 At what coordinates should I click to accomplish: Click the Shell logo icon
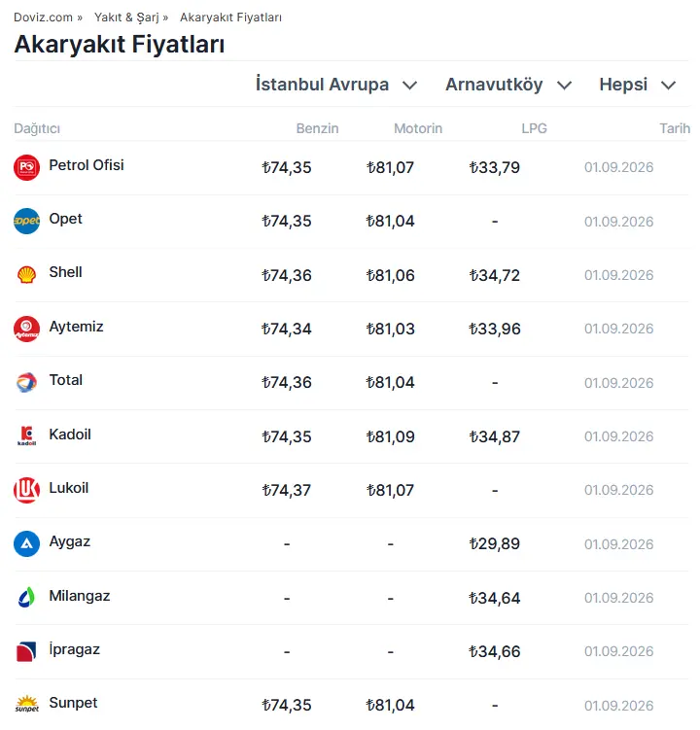point(26,275)
